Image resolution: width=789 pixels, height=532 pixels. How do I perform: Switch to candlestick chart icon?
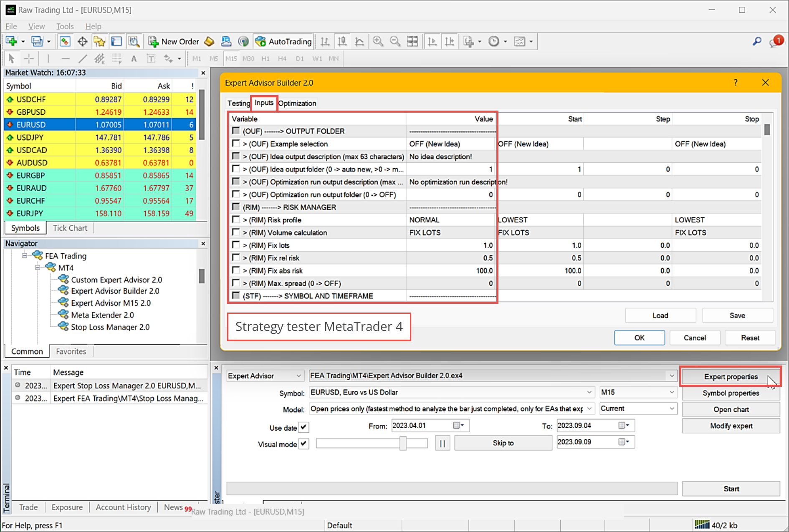(x=342, y=41)
